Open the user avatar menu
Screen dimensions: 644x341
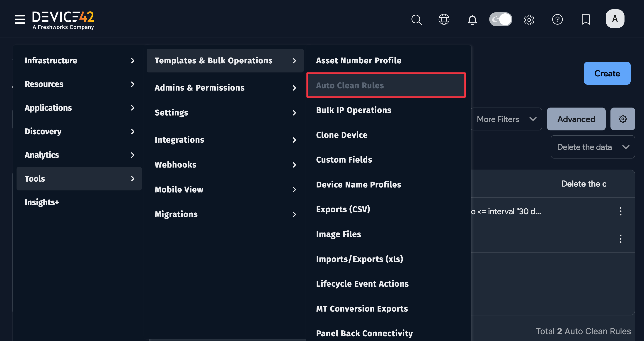click(x=615, y=19)
